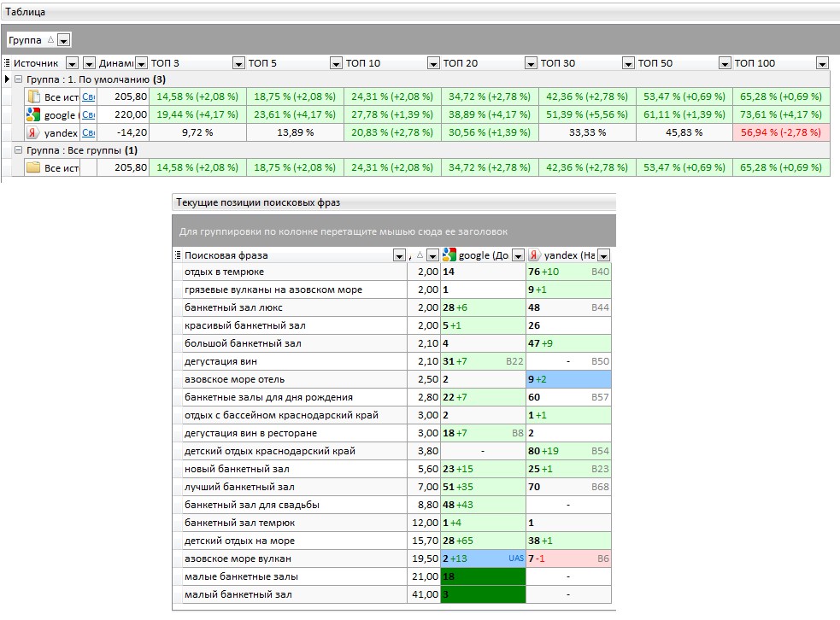
Task: Select the row детский отдых на море
Action: point(391,541)
